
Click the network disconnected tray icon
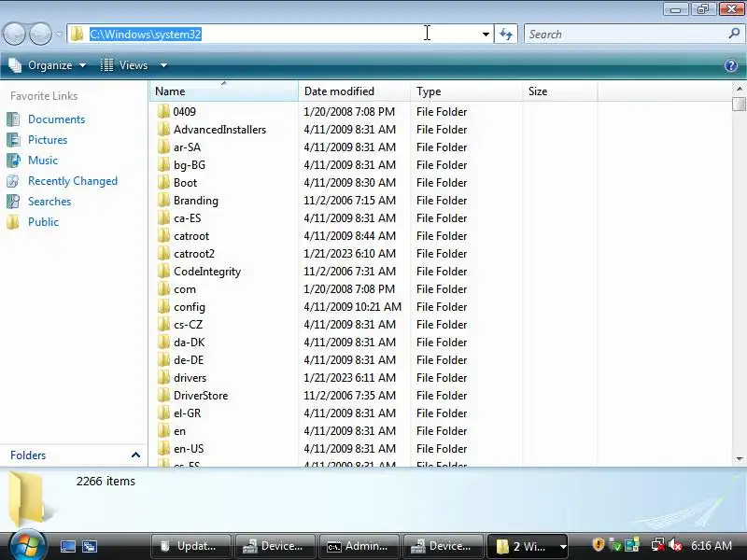coord(658,545)
